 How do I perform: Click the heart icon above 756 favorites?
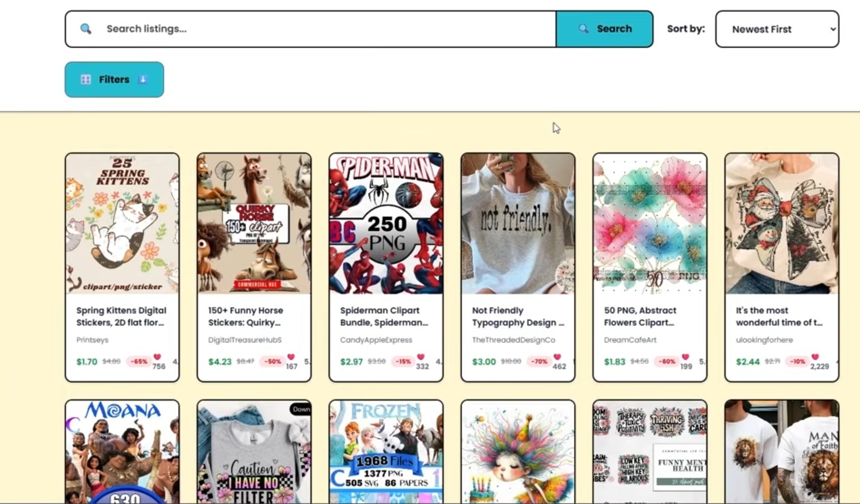[x=157, y=357]
